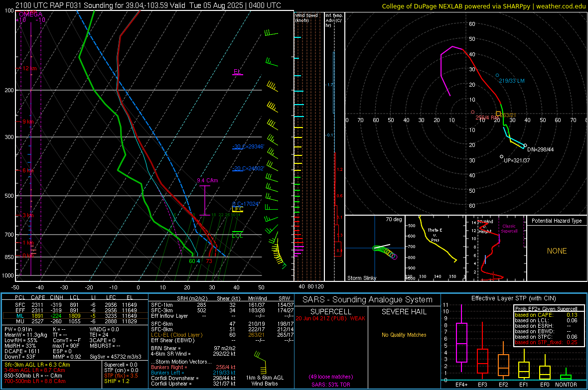The height and width of the screenshot is (390, 588).
Task: Click the maxT = 90F value
Action: pyautogui.click(x=66, y=345)
